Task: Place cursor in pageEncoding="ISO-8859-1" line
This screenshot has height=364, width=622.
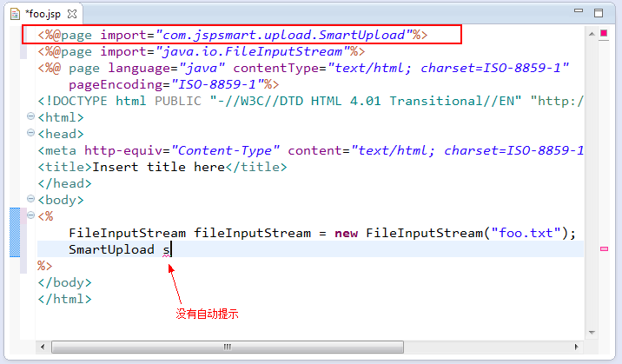Action: point(174,84)
